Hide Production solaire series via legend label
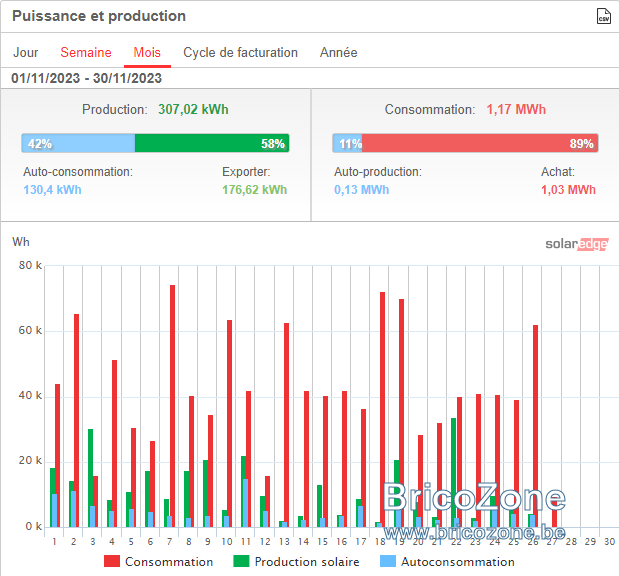This screenshot has height=576, width=619. coord(307,562)
